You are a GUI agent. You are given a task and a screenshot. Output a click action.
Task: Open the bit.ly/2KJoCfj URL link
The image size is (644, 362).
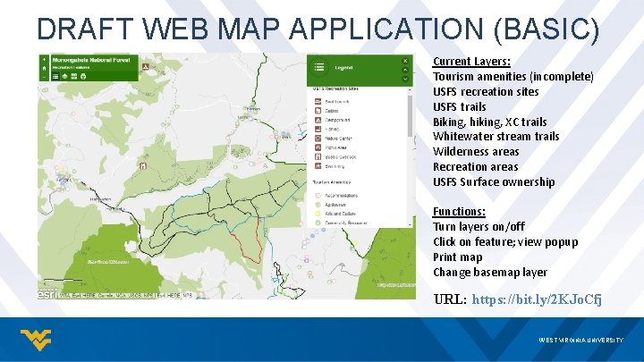[x=537, y=299]
